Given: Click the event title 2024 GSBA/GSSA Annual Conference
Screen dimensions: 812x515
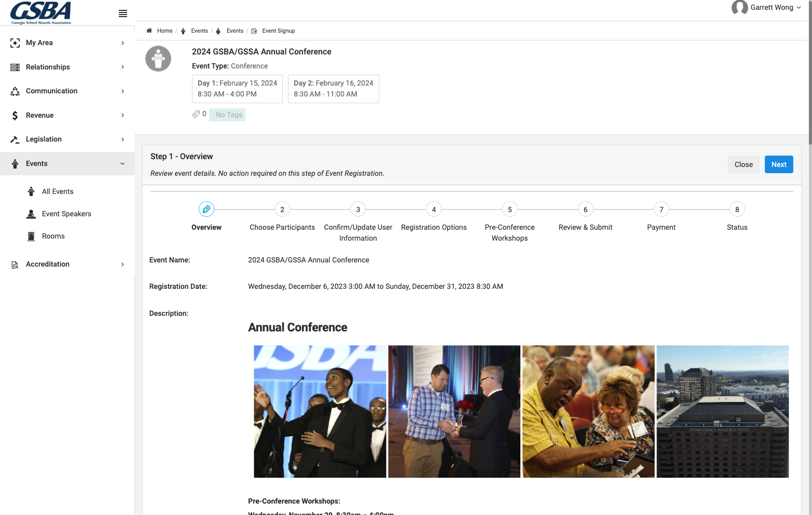Looking at the screenshot, I should pyautogui.click(x=262, y=51).
